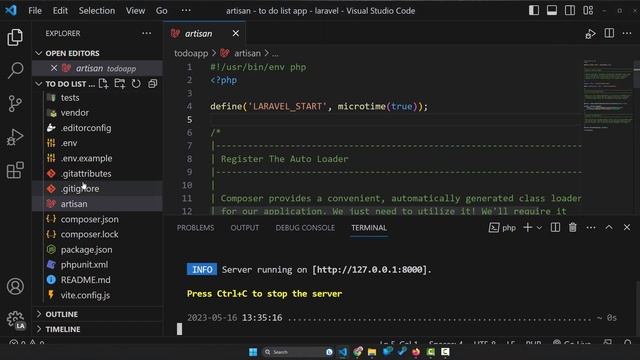Toggle the primary side bar

(x=534, y=10)
